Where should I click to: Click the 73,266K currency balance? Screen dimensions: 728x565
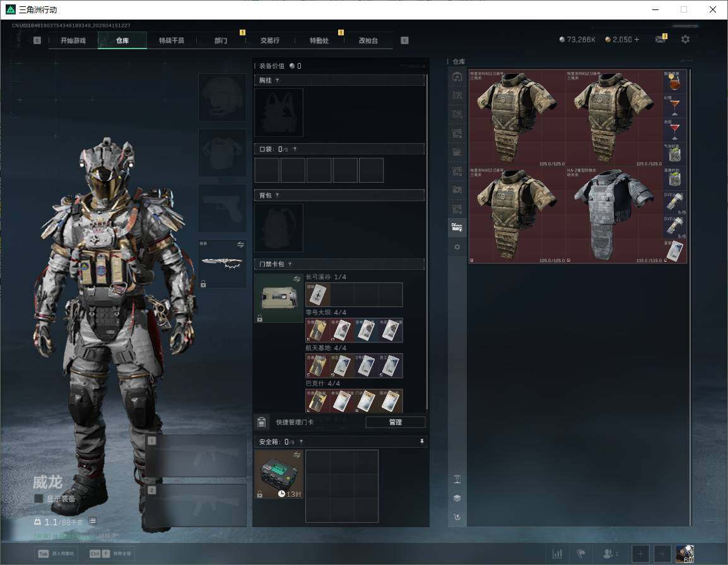(577, 40)
